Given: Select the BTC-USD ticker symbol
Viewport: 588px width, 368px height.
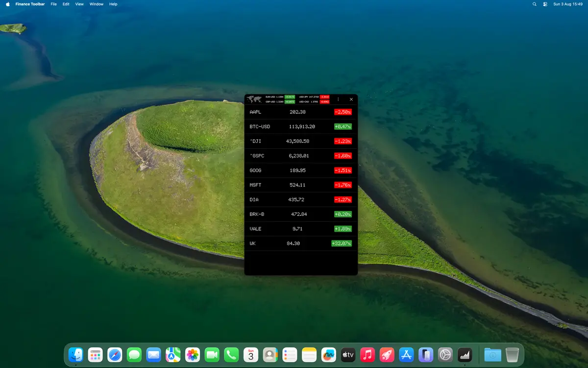Looking at the screenshot, I should tap(260, 127).
